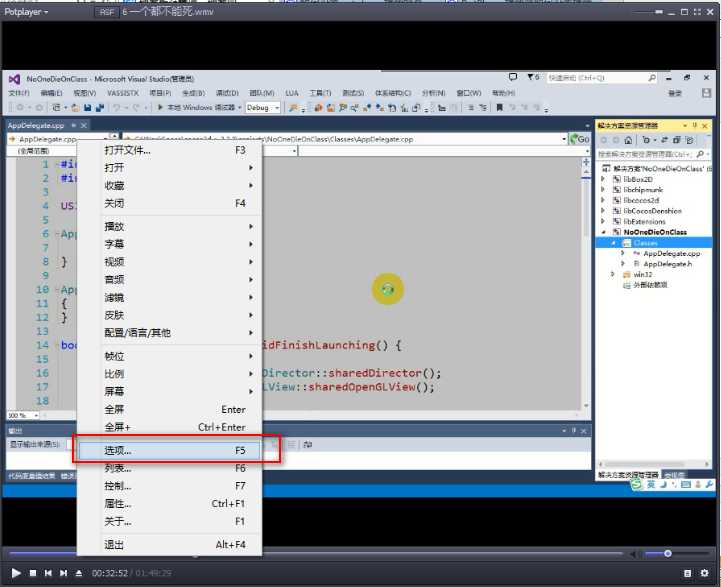The width and height of the screenshot is (721, 587).
Task: Open the playlist panel icon
Action: [687, 573]
